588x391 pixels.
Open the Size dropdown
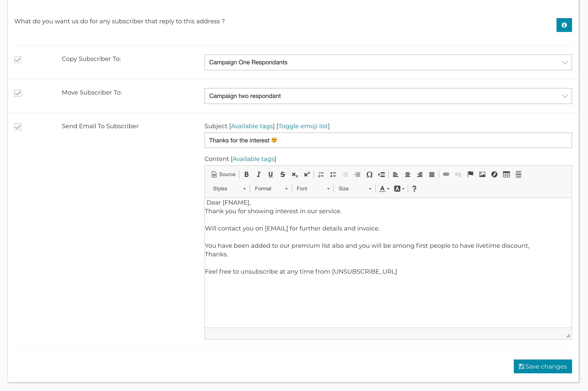tap(355, 189)
